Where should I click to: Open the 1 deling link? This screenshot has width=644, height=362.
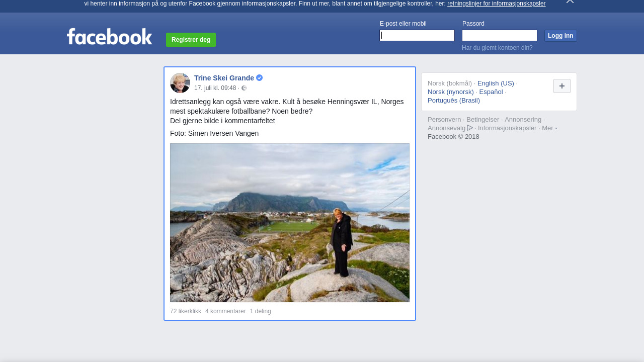coord(261,311)
